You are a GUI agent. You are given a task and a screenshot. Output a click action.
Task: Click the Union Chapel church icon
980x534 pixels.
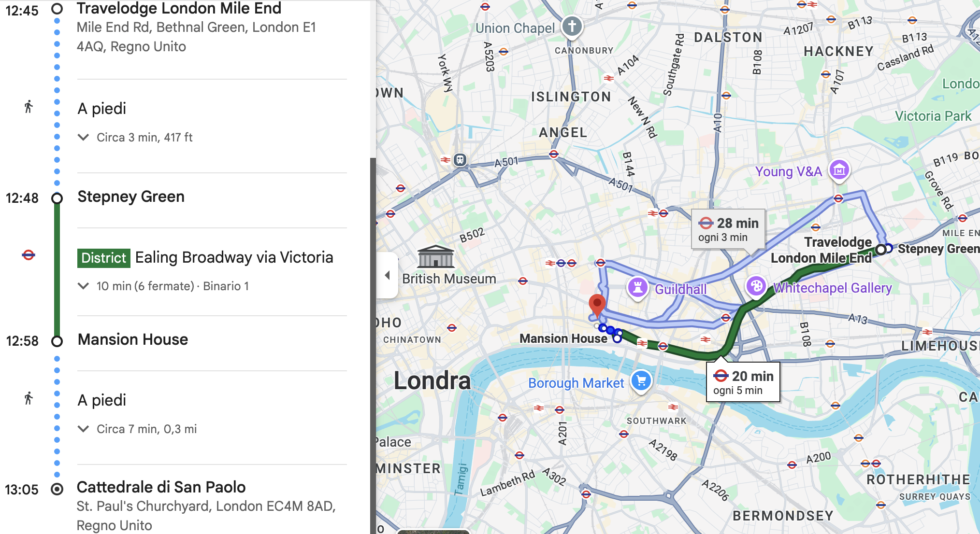572,26
